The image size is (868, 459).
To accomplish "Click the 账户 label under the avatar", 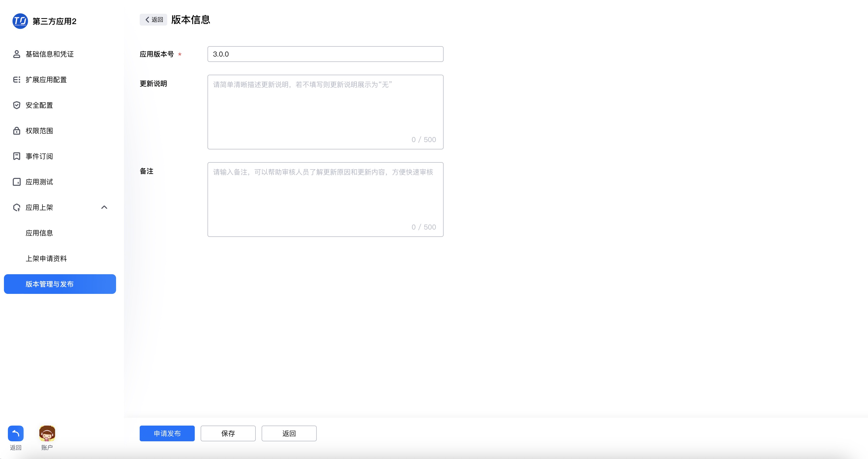I will point(47,447).
